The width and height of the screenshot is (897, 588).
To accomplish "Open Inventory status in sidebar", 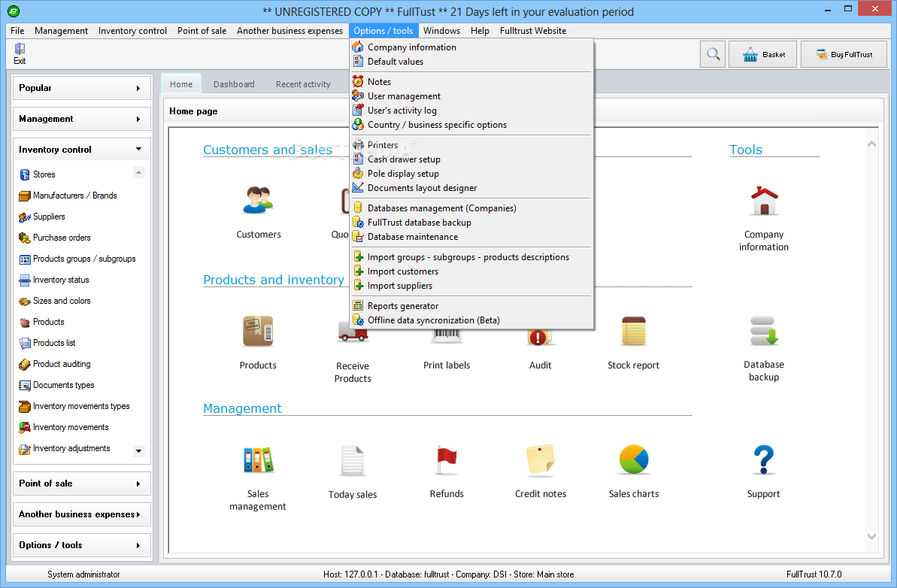I will coord(54,280).
